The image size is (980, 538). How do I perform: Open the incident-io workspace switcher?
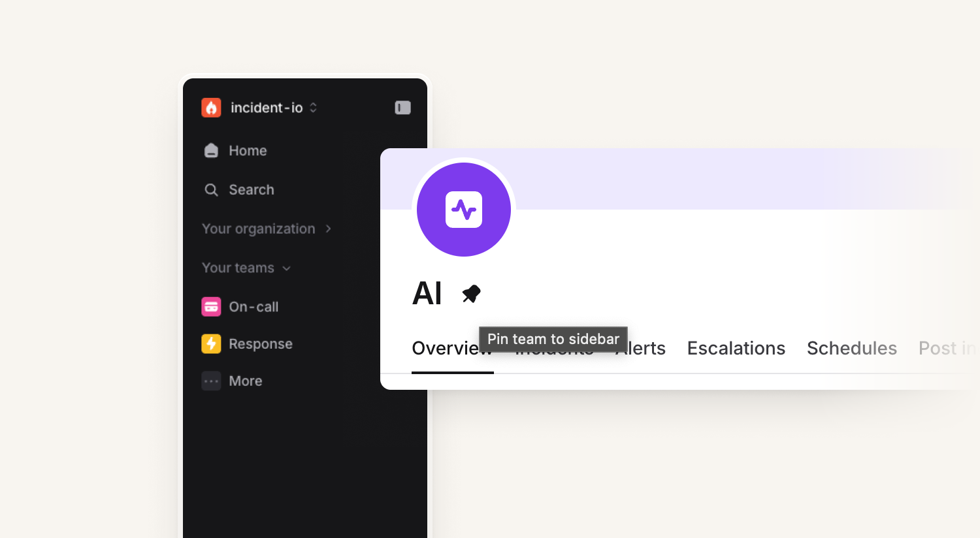click(274, 108)
